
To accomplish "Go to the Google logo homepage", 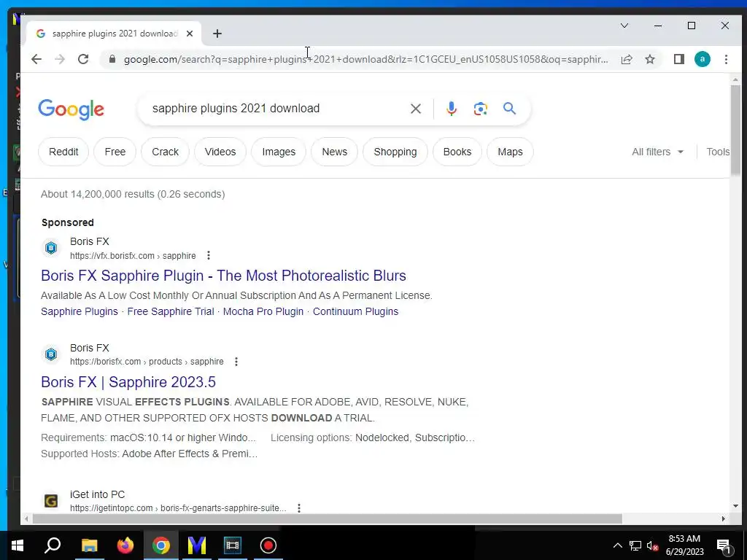I will coord(71,109).
